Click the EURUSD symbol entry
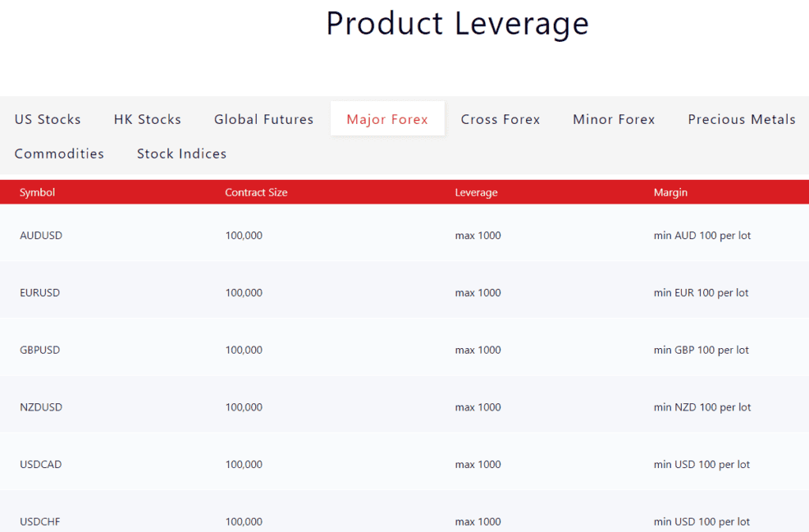Image resolution: width=809 pixels, height=532 pixels. pos(40,292)
